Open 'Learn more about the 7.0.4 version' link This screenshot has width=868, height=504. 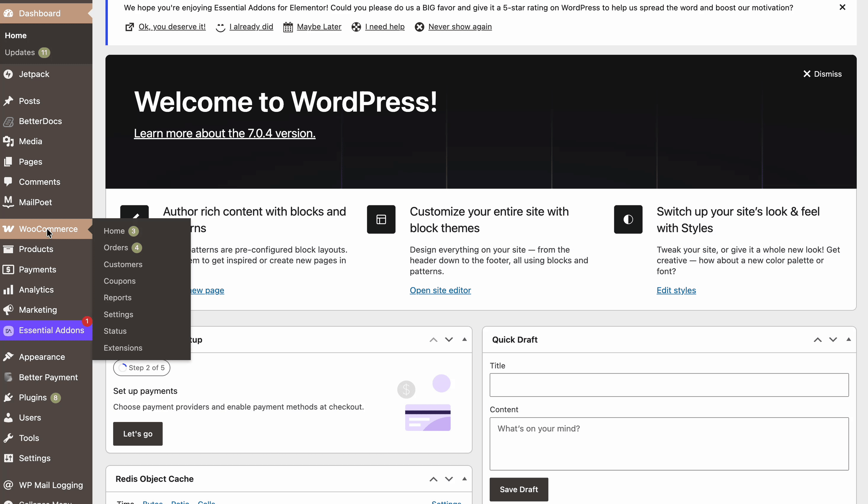click(x=224, y=133)
